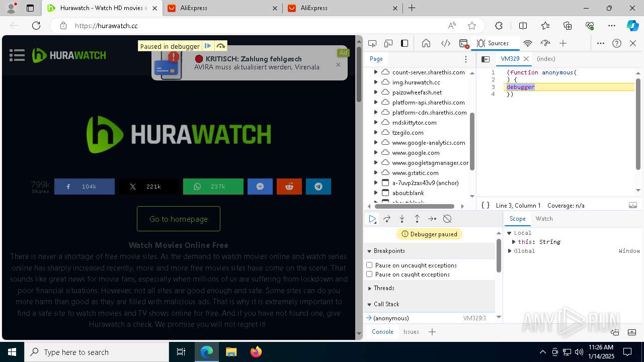Close the VM329 file tab

pyautogui.click(x=526, y=59)
